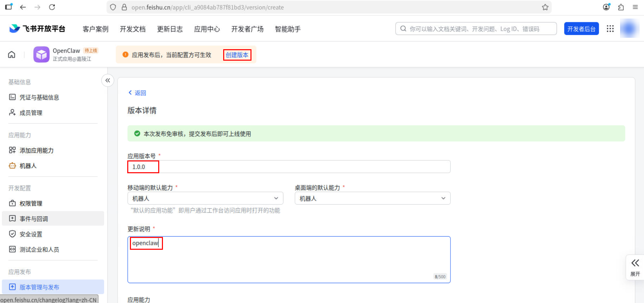Open 更新日志 in the top navigation
This screenshot has width=644, height=303.
(x=170, y=29)
